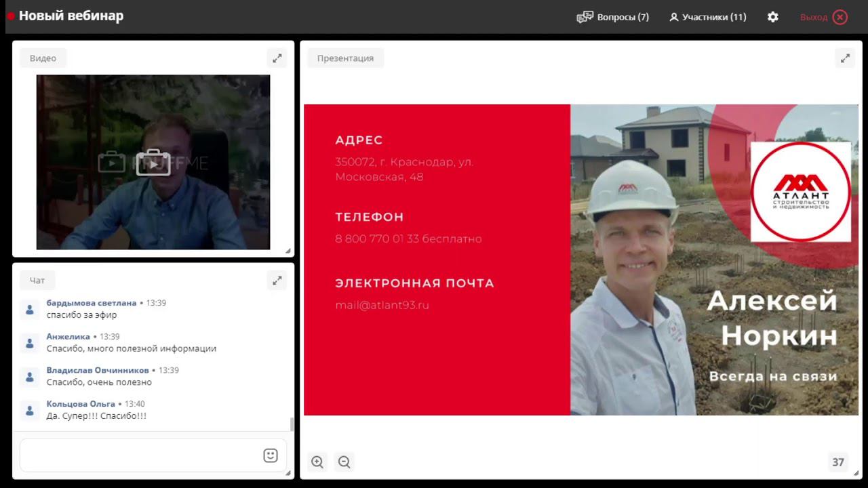Click avatar of бардымова светлана
This screenshot has height=488, width=868.
[x=29, y=309]
